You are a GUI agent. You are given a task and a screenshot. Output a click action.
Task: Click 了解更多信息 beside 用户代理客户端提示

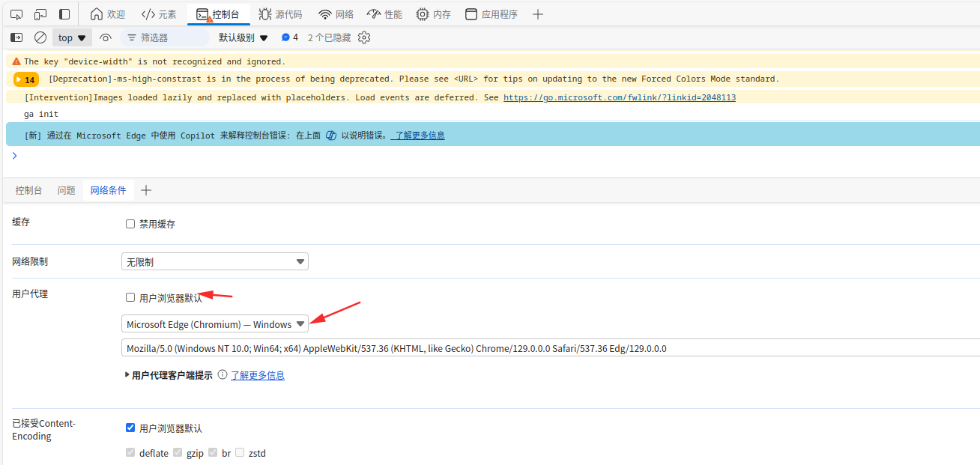click(258, 375)
